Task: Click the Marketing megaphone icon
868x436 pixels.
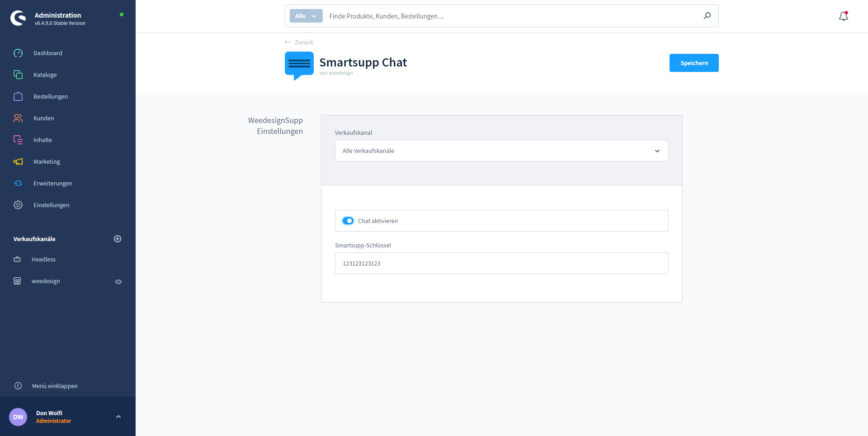Action: (x=18, y=161)
